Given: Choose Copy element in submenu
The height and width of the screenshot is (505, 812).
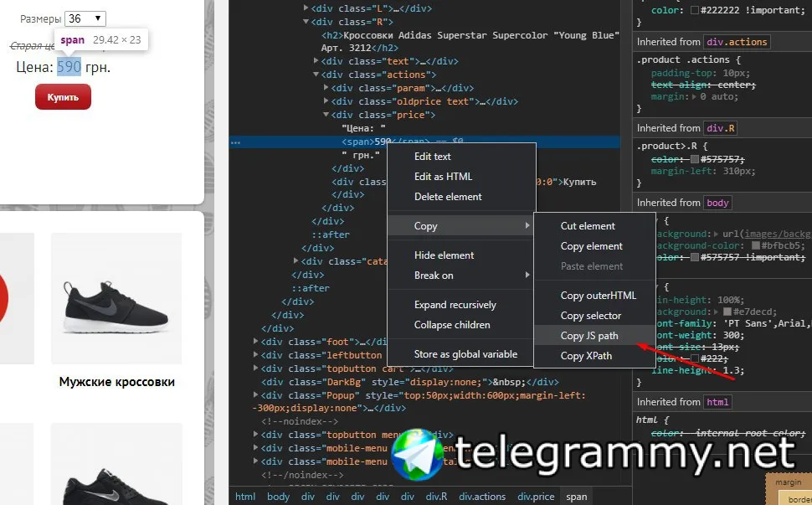Looking at the screenshot, I should [594, 246].
